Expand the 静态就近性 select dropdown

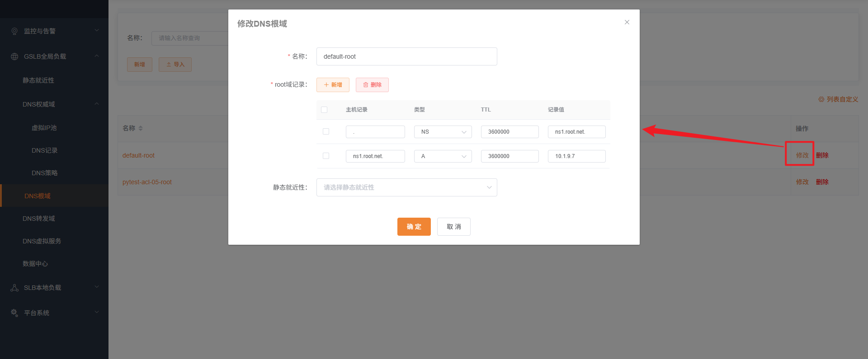(x=406, y=187)
